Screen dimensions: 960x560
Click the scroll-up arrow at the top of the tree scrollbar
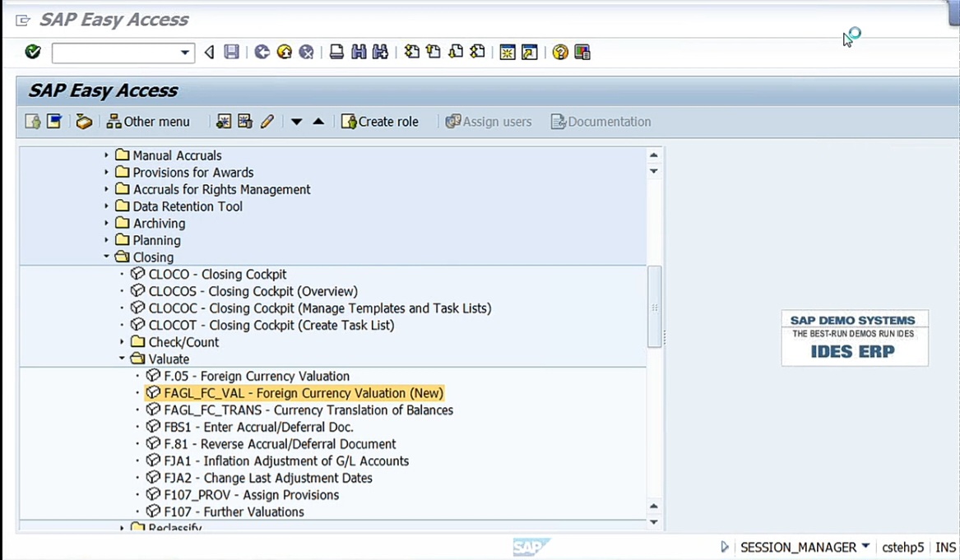654,155
